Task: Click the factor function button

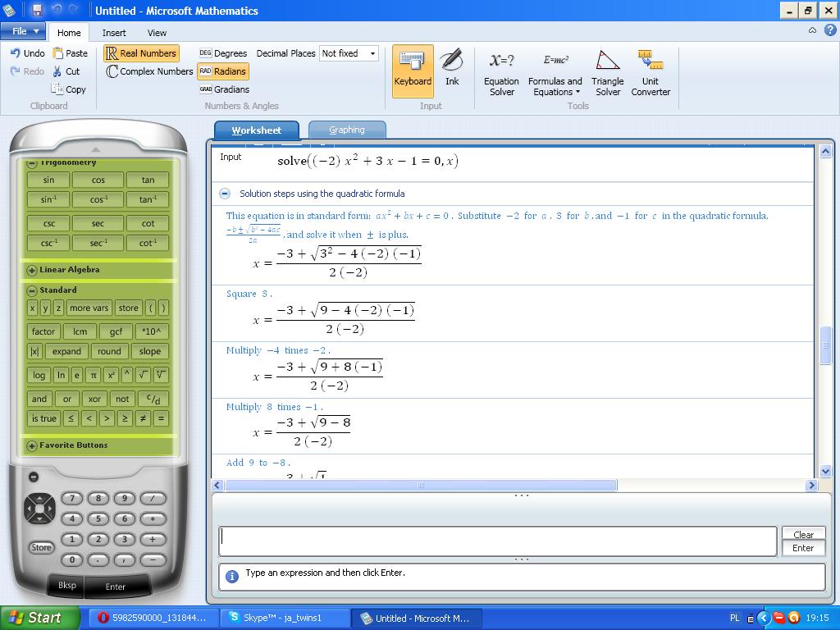Action: click(43, 331)
